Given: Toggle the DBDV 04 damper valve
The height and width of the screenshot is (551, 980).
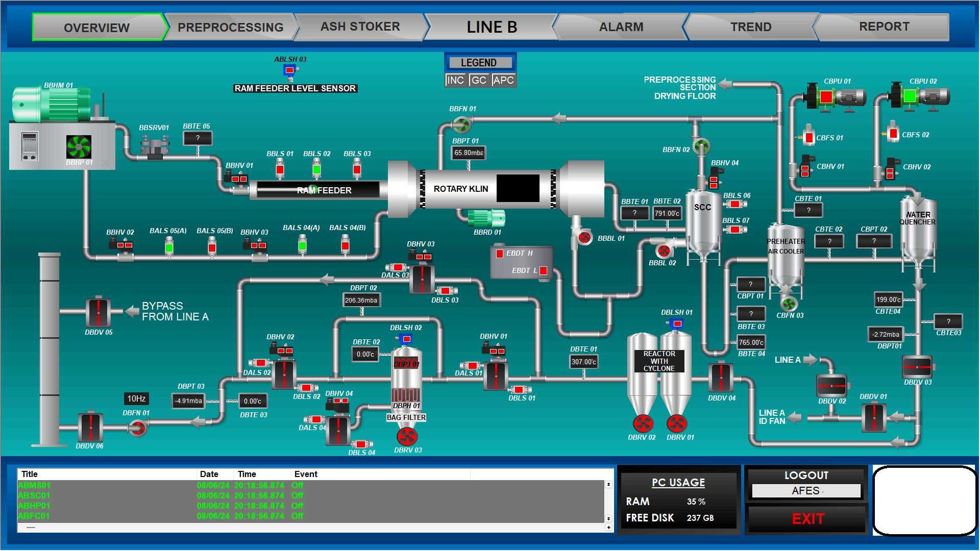Looking at the screenshot, I should pyautogui.click(x=721, y=378).
